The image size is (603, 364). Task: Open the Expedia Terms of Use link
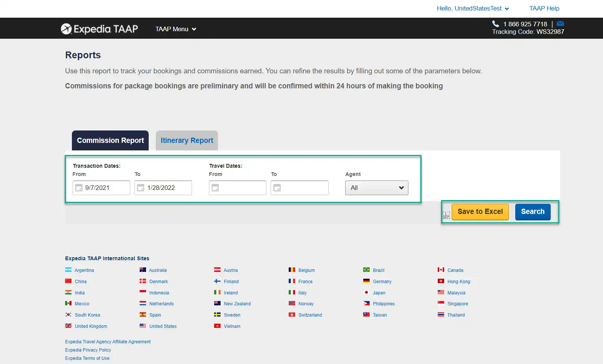point(87,358)
